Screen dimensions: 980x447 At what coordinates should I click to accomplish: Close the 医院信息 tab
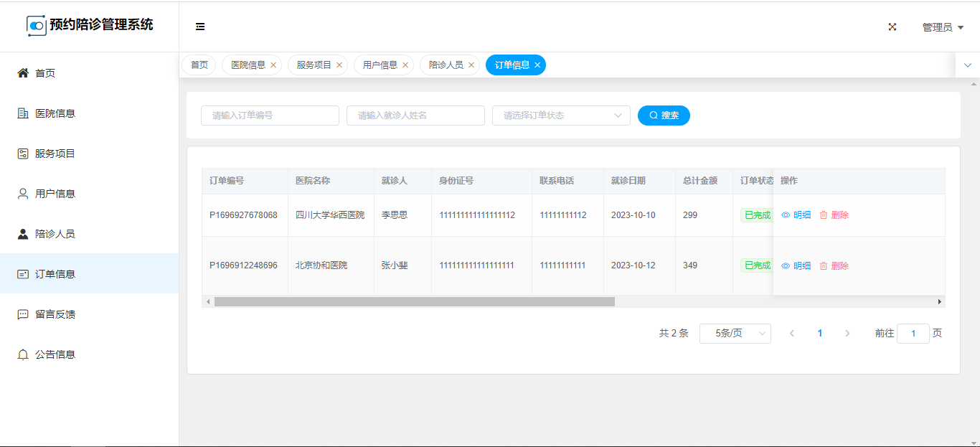click(x=273, y=65)
